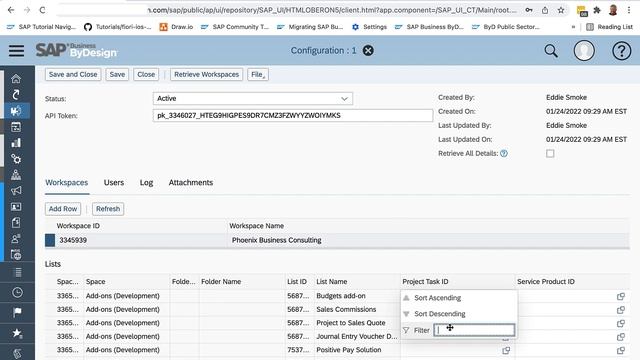
Task: Choose Sort Descending
Action: (440, 314)
